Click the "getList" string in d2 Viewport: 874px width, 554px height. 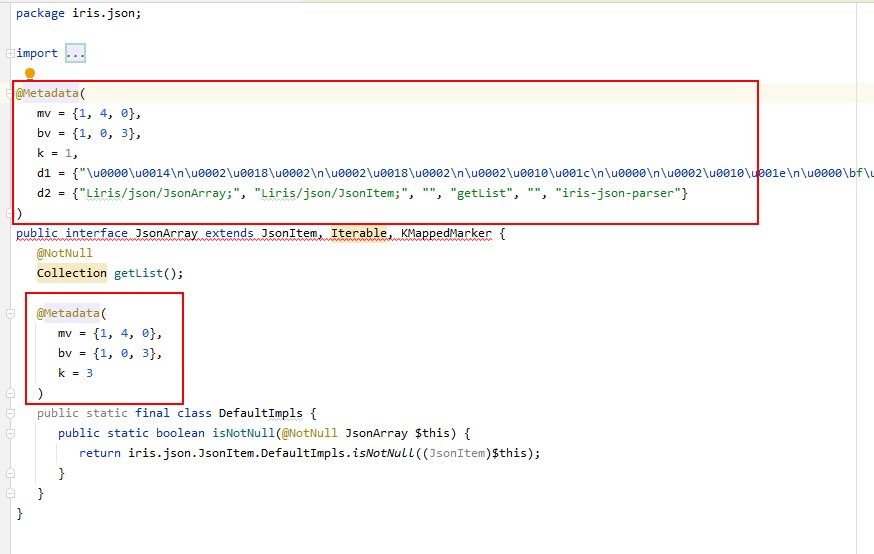pyautogui.click(x=484, y=193)
